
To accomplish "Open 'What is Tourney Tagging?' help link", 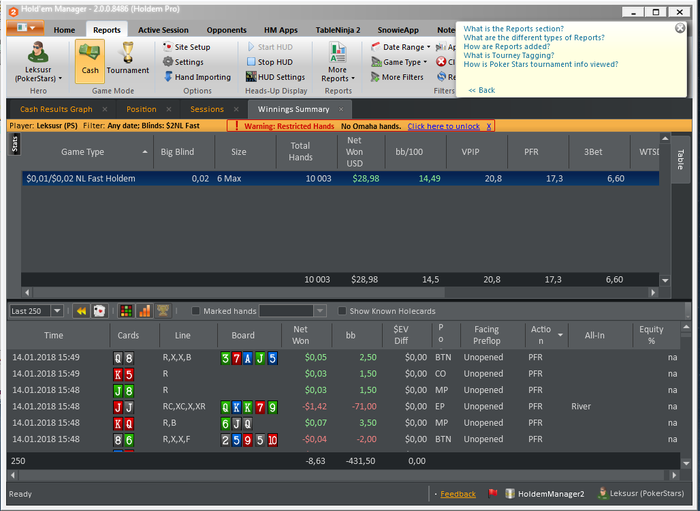I will (508, 55).
